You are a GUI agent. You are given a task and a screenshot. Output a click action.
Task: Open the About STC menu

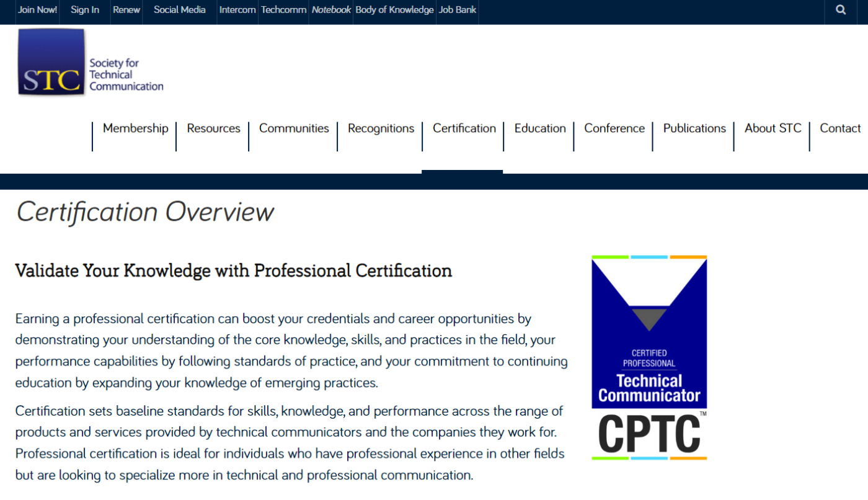[x=773, y=128]
